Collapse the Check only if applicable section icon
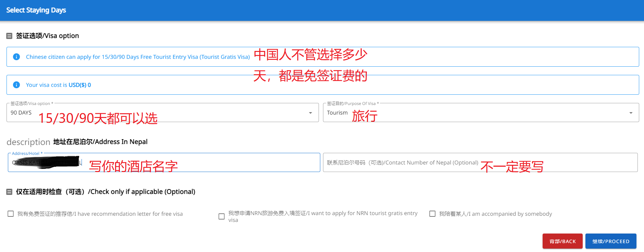 9,192
